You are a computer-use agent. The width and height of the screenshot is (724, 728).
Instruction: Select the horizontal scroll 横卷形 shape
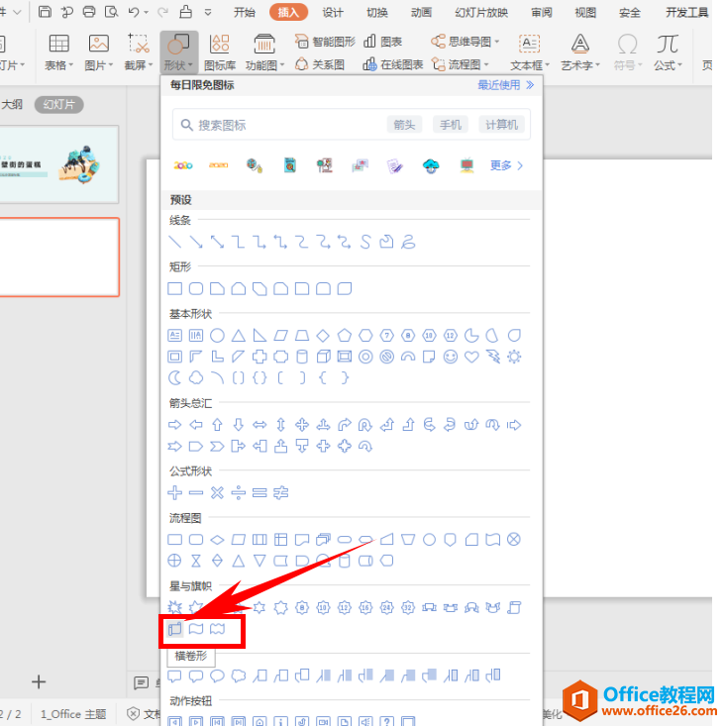click(x=174, y=629)
